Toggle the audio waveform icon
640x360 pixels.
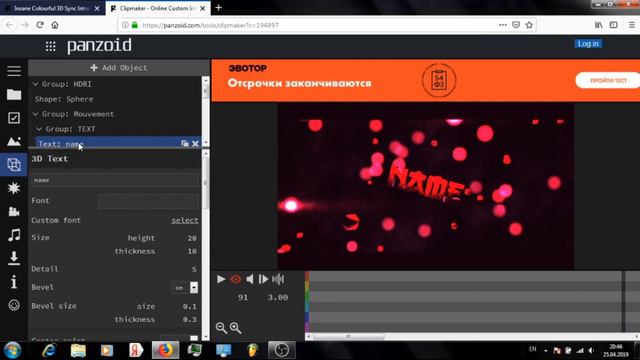278,279
